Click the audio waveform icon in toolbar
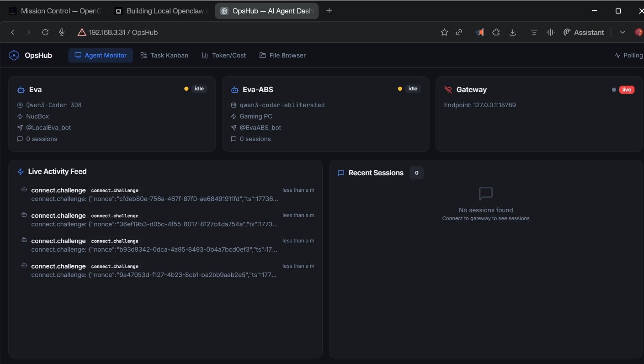This screenshot has height=364, width=644. (x=550, y=32)
